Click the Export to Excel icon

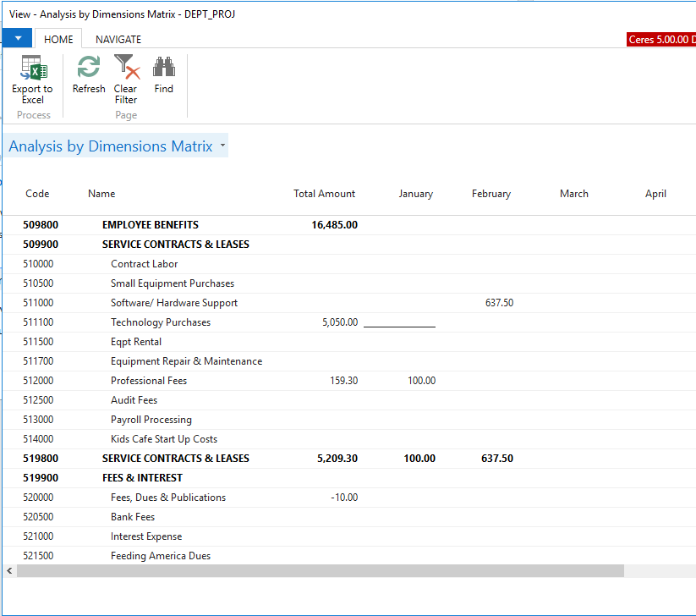pos(32,68)
